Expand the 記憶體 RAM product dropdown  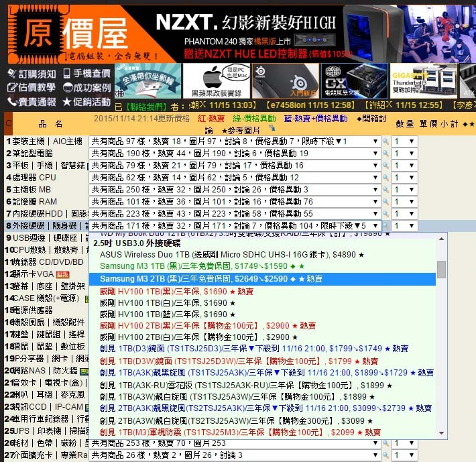click(235, 202)
